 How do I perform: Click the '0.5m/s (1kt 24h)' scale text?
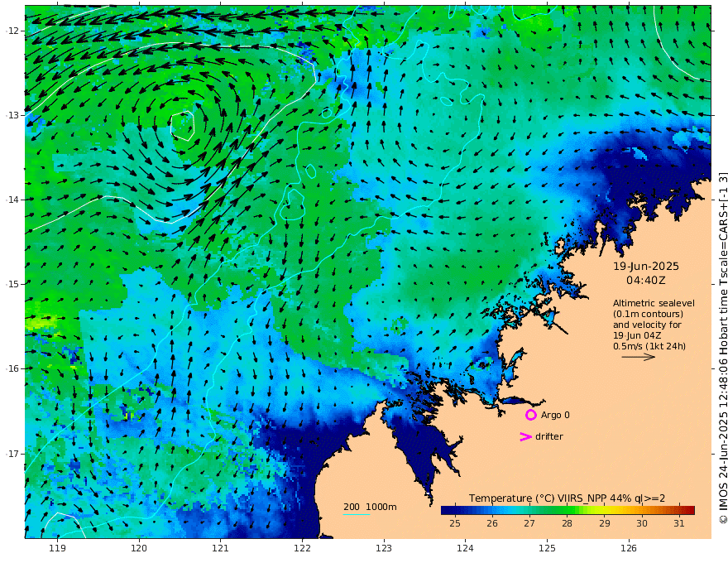649,346
